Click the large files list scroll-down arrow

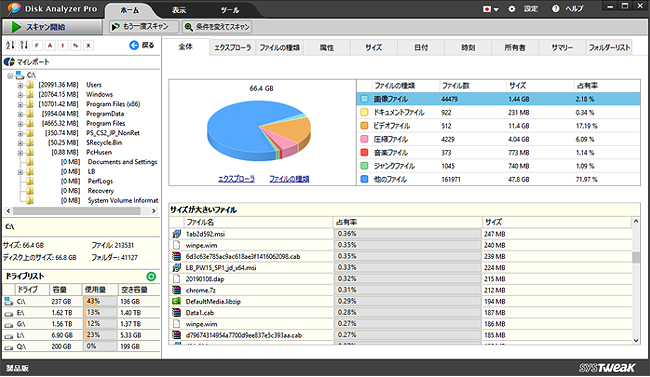click(x=636, y=341)
